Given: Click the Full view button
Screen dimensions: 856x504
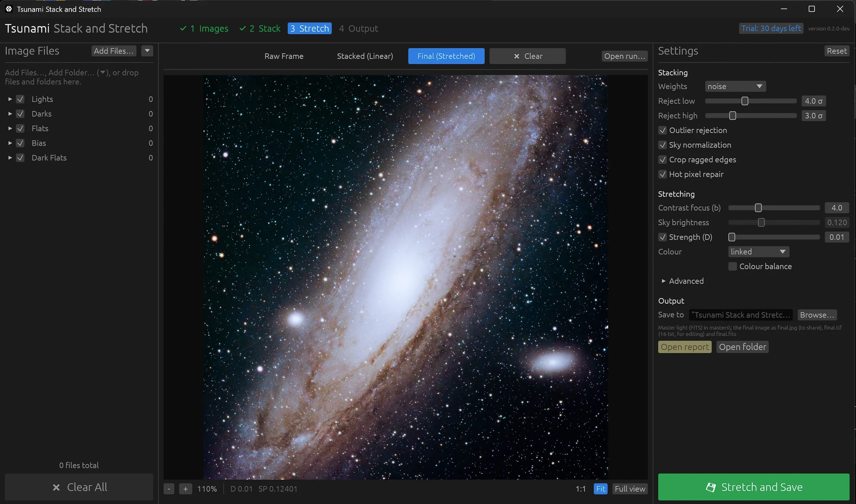Looking at the screenshot, I should (x=630, y=489).
